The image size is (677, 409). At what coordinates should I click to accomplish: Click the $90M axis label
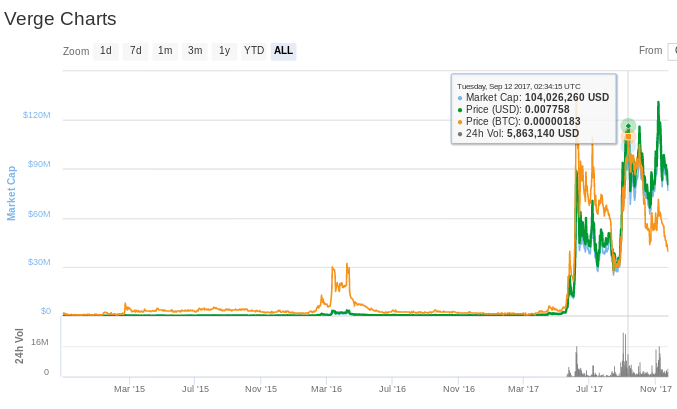pyautogui.click(x=39, y=164)
